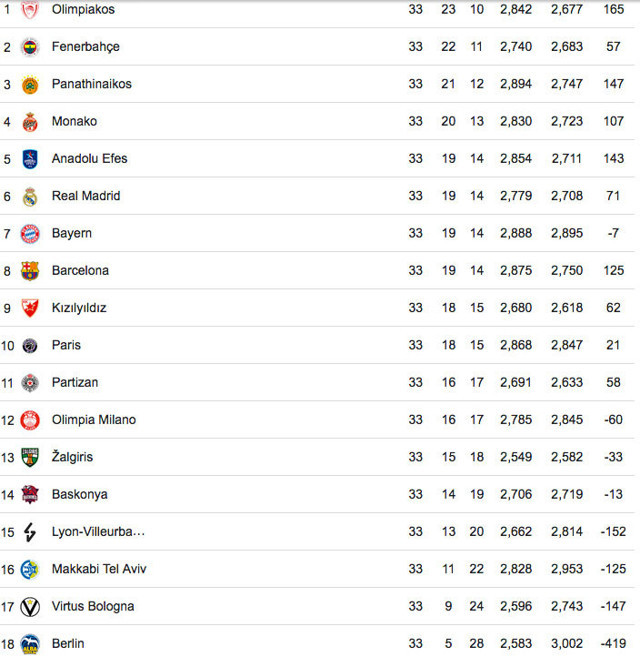640x657 pixels.
Task: Open the Partizan team page
Action: coord(75,382)
